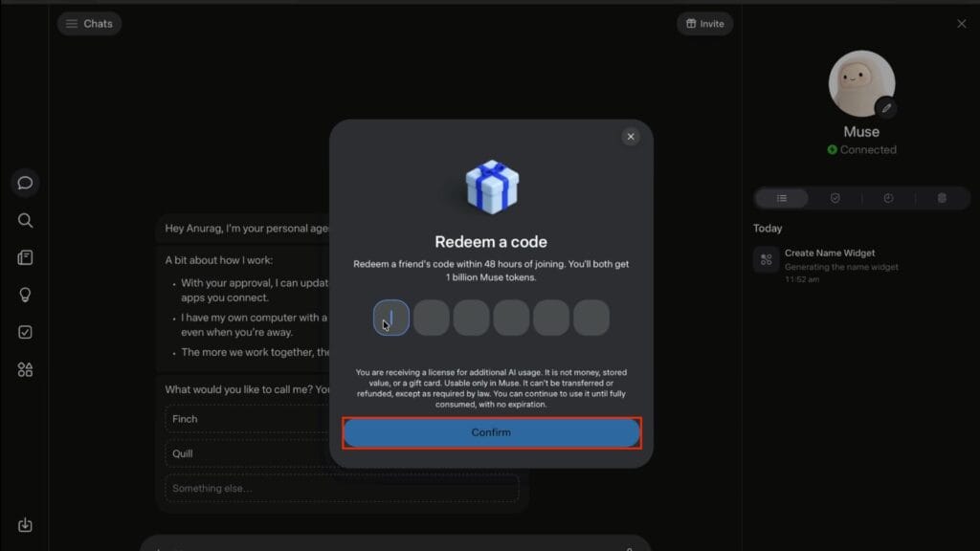Click the gift box image
This screenshot has height=551, width=980.
pos(492,187)
